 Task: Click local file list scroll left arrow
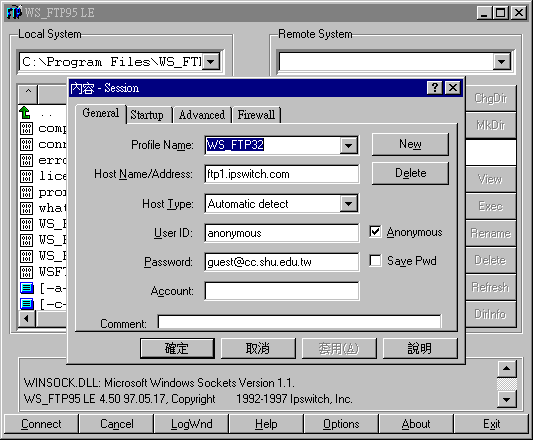27,319
